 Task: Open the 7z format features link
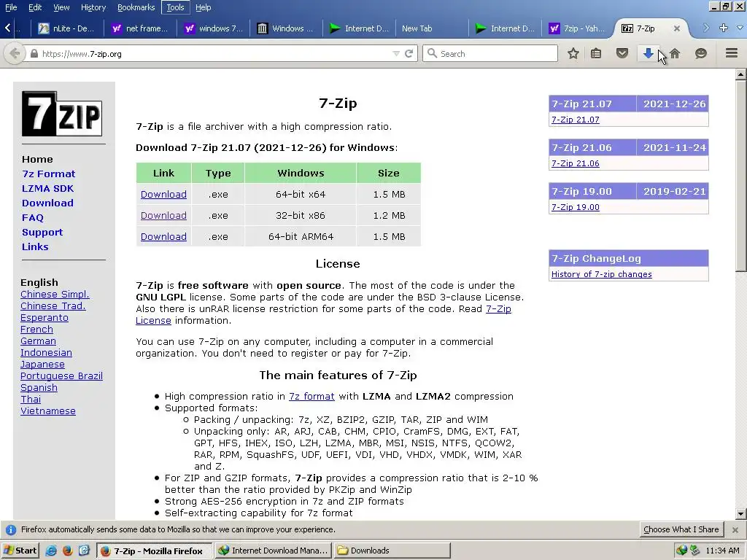311,396
